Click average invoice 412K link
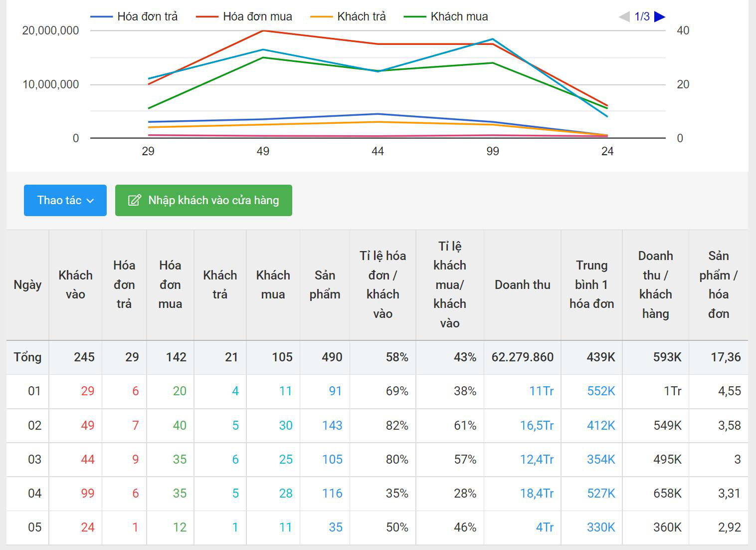756x550 pixels. 601,425
